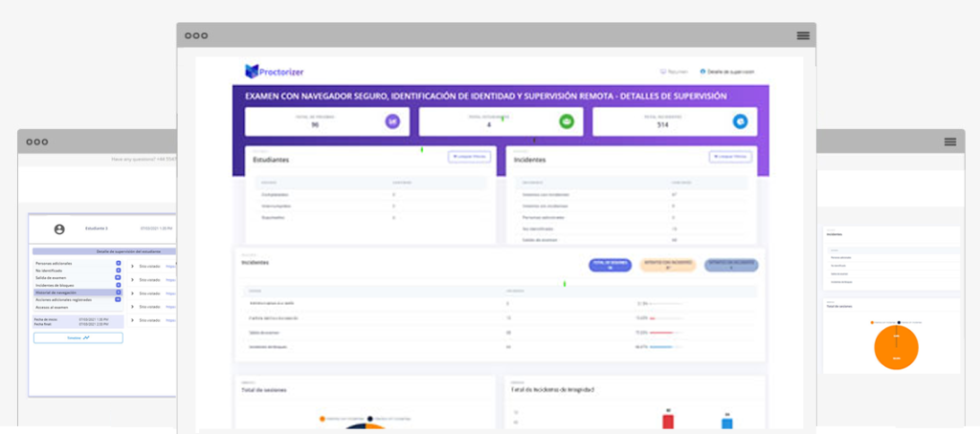Click the blue bar in integrity incidents chart

point(727,423)
